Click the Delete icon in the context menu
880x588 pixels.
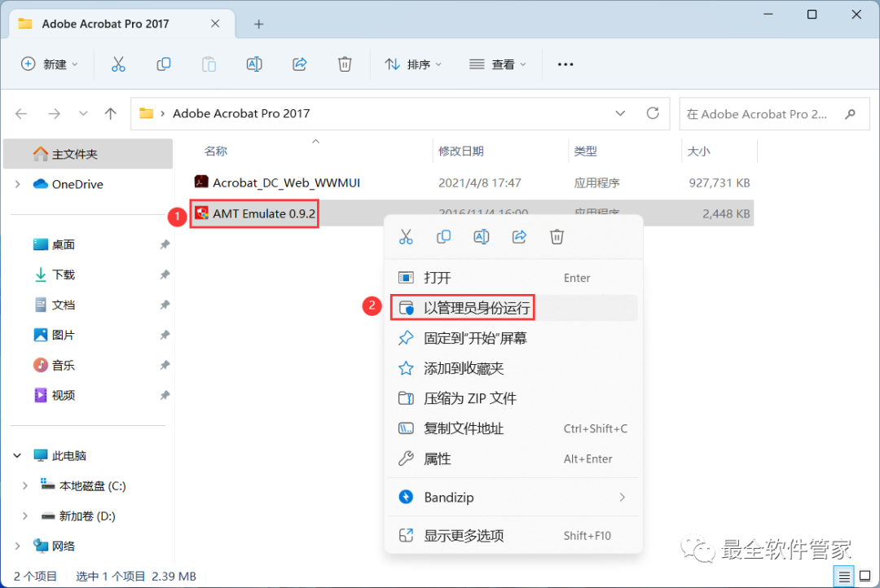click(x=557, y=237)
